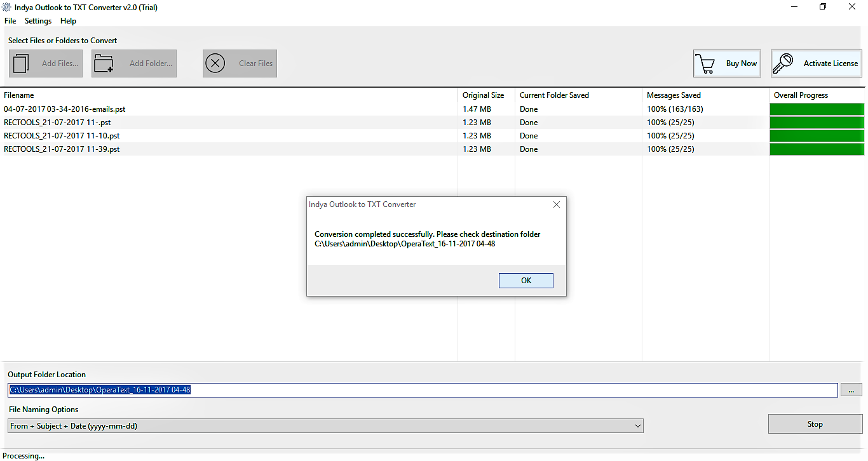Click 100% (25/25) for RECTOOLS 11-.pst

coord(670,123)
